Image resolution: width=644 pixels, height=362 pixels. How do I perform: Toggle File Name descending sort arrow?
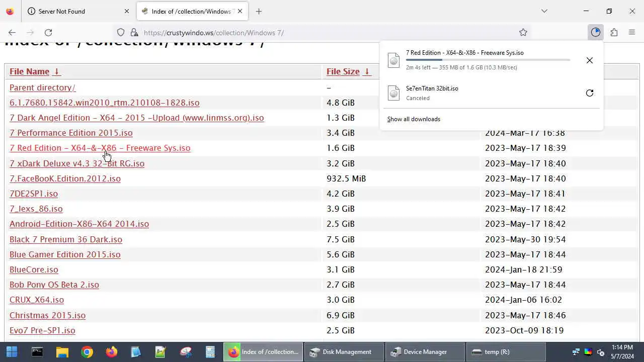57,71
